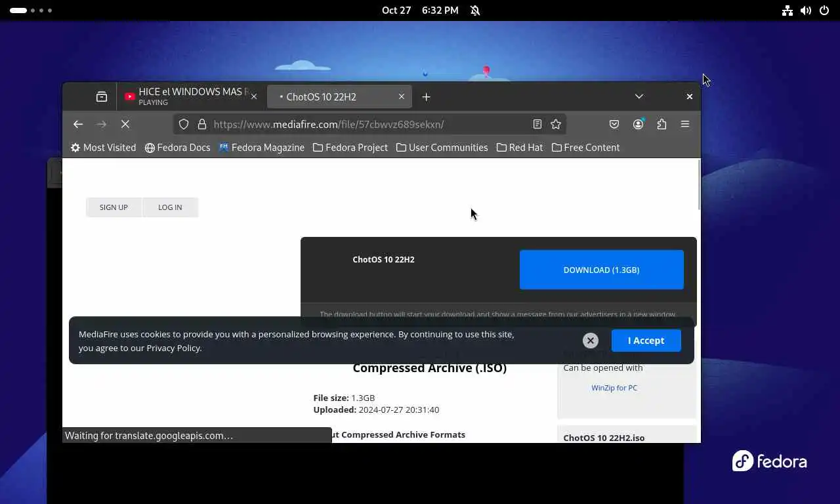The height and width of the screenshot is (504, 840).
Task: Go back with the browser back arrow
Action: [78, 124]
